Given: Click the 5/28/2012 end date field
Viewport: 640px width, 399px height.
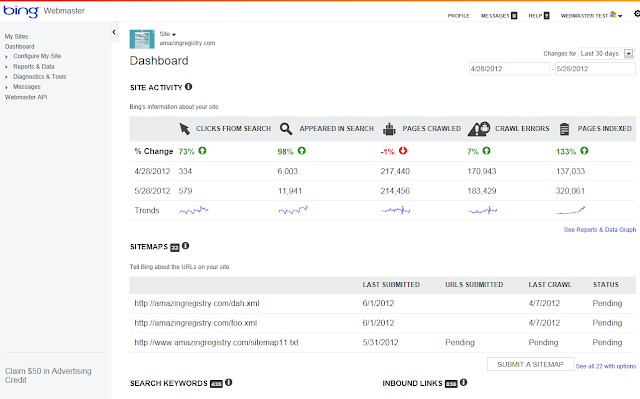Looking at the screenshot, I should coord(595,69).
